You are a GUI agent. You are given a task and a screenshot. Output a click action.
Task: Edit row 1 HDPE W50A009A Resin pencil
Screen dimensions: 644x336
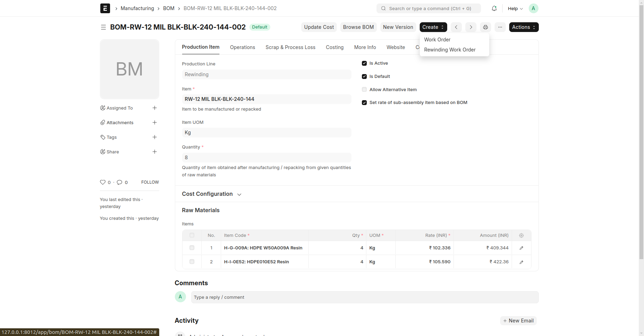[x=521, y=248]
